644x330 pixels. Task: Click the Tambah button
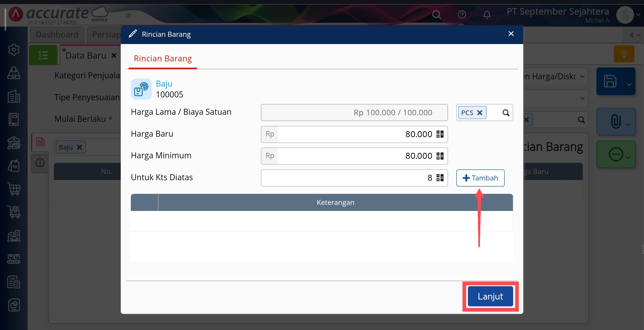480,178
